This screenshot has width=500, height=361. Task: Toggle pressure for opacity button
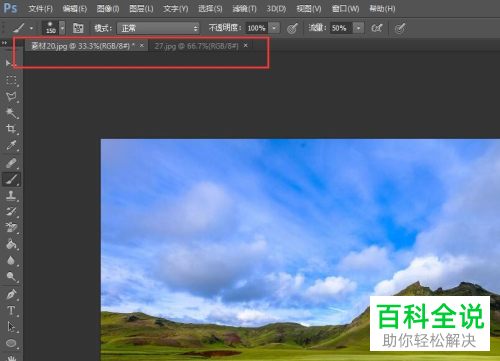point(292,28)
